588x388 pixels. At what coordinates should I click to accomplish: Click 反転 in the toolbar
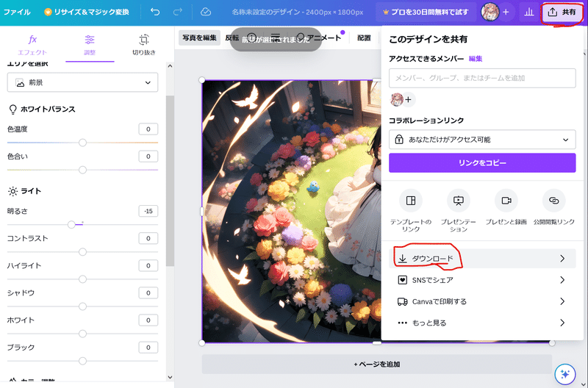[x=232, y=37]
